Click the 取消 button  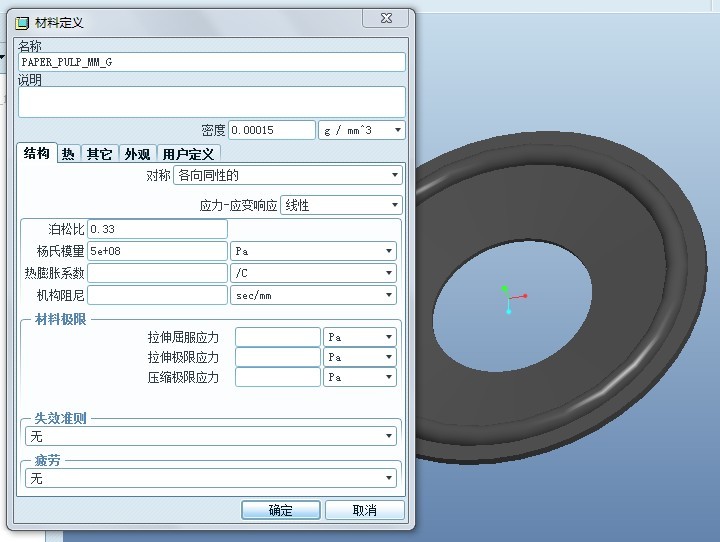tap(365, 510)
